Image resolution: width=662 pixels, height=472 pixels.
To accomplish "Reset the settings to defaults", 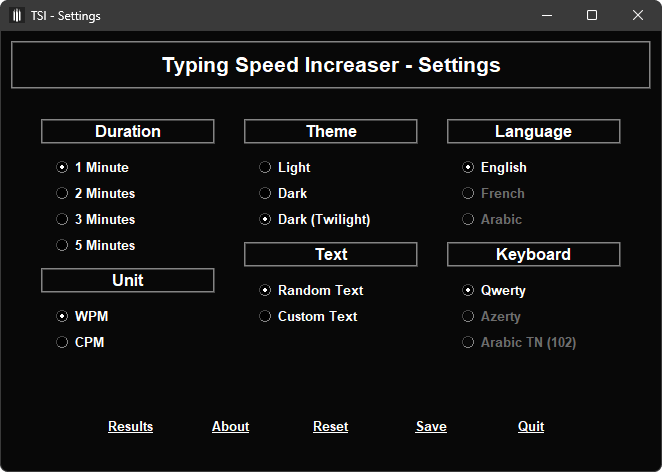I will (330, 427).
